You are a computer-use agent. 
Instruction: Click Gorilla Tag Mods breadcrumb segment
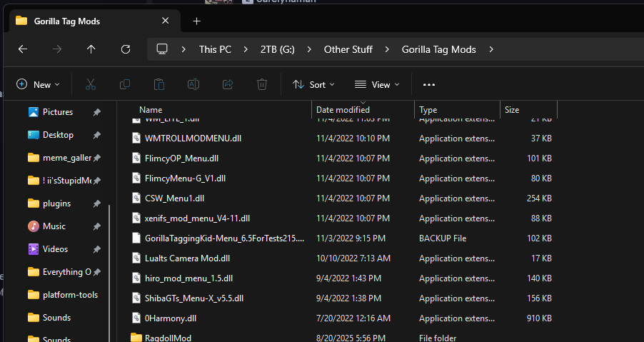tap(438, 49)
